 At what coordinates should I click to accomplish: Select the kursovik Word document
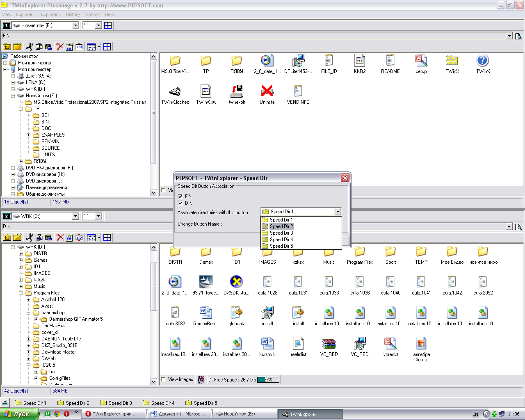(x=267, y=343)
